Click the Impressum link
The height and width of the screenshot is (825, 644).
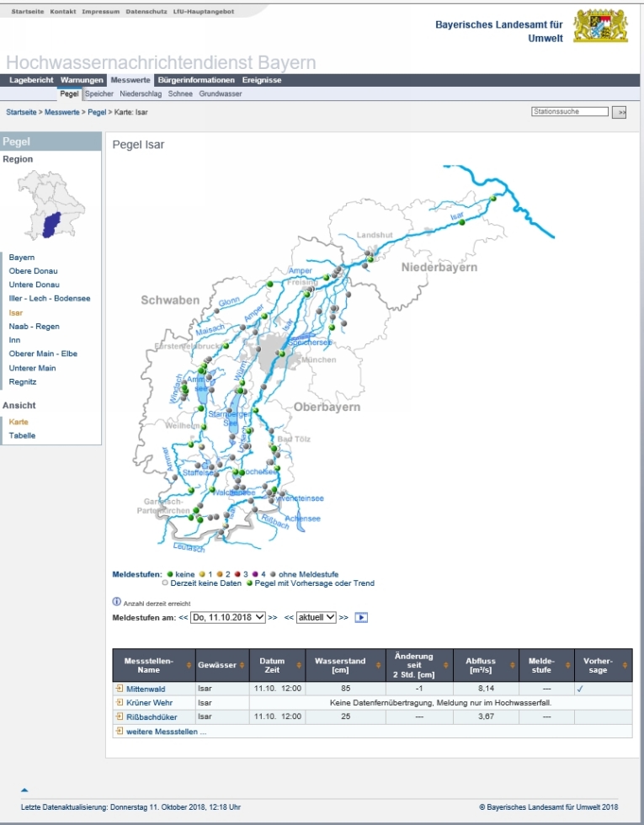[x=100, y=12]
